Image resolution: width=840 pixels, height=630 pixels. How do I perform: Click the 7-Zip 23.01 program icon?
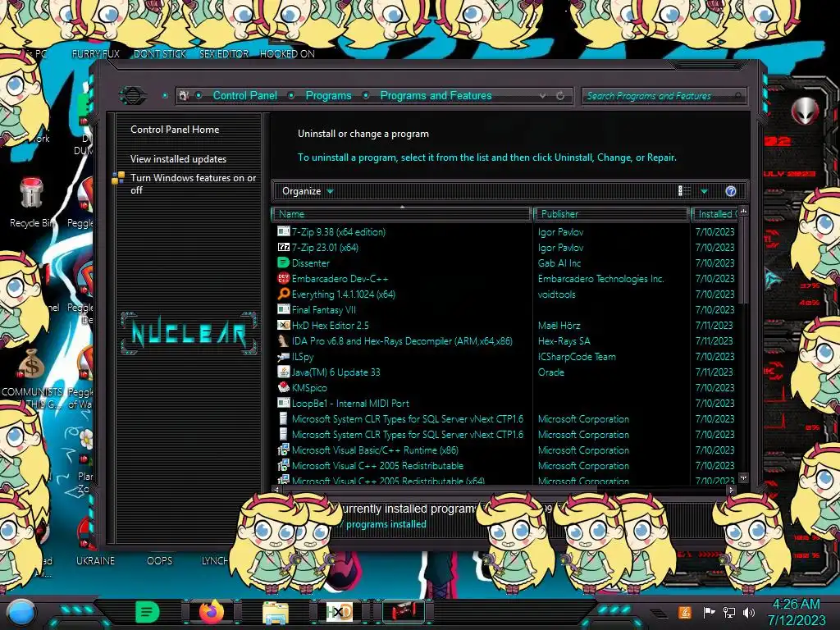tap(283, 247)
